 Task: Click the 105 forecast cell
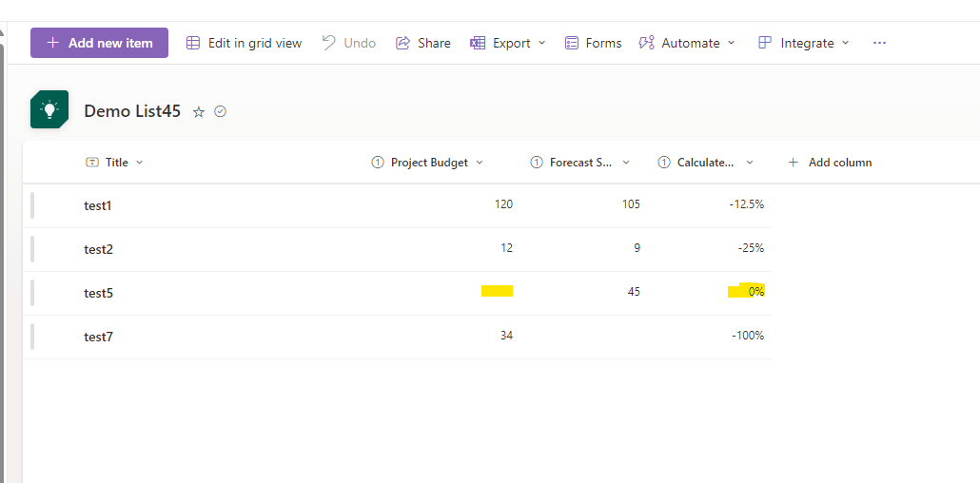(633, 203)
